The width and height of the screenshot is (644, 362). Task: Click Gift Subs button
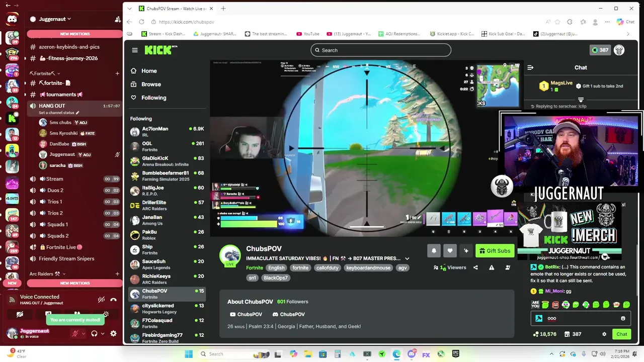(x=495, y=251)
